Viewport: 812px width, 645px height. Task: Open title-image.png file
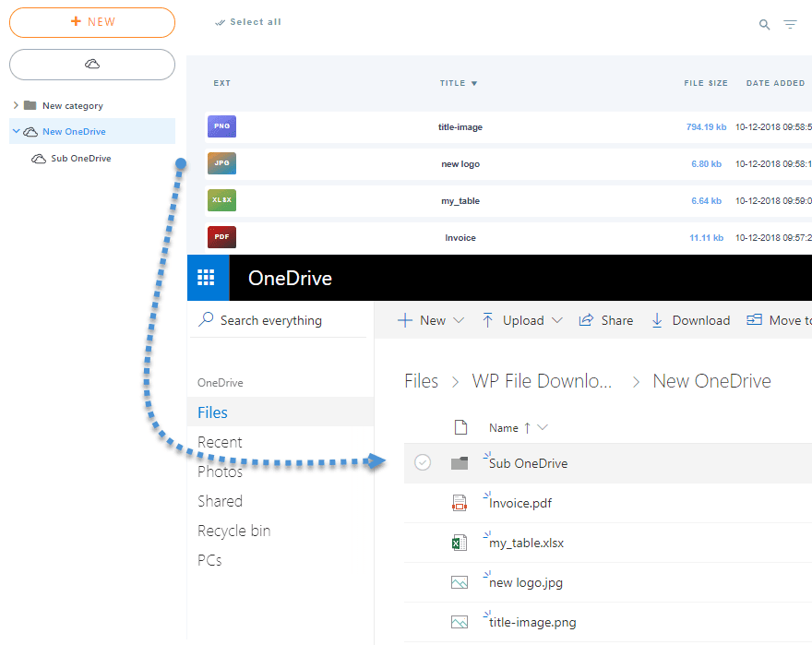(532, 622)
